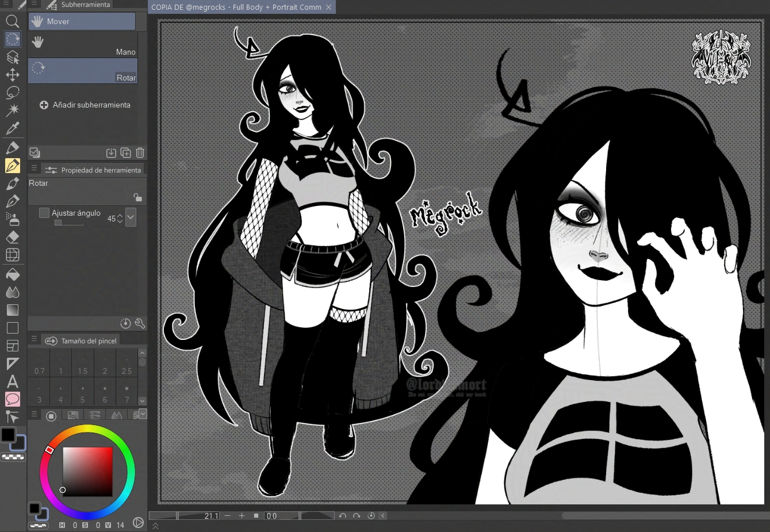Expand the double-chevron panel below zoom bar
The image size is (770, 532).
pyautogui.click(x=155, y=526)
